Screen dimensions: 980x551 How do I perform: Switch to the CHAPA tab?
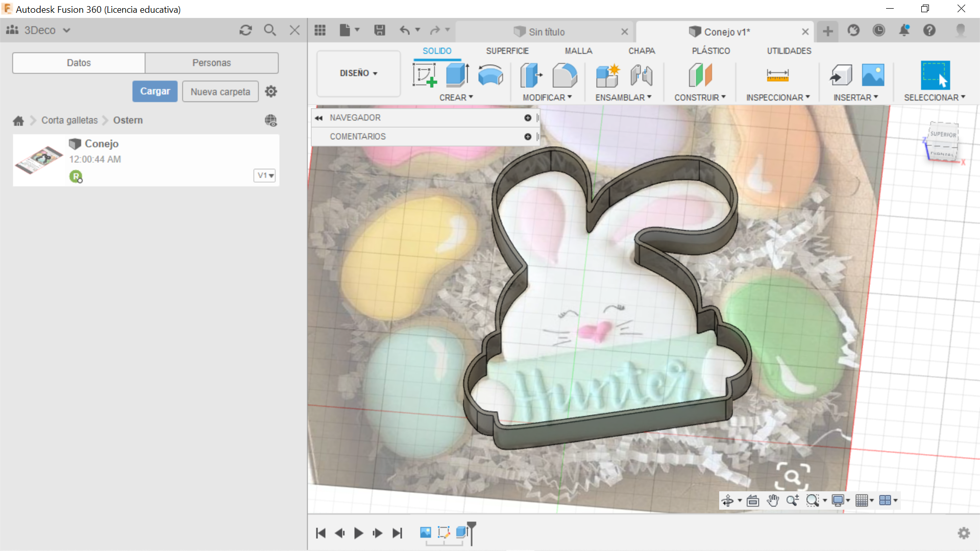(x=642, y=51)
